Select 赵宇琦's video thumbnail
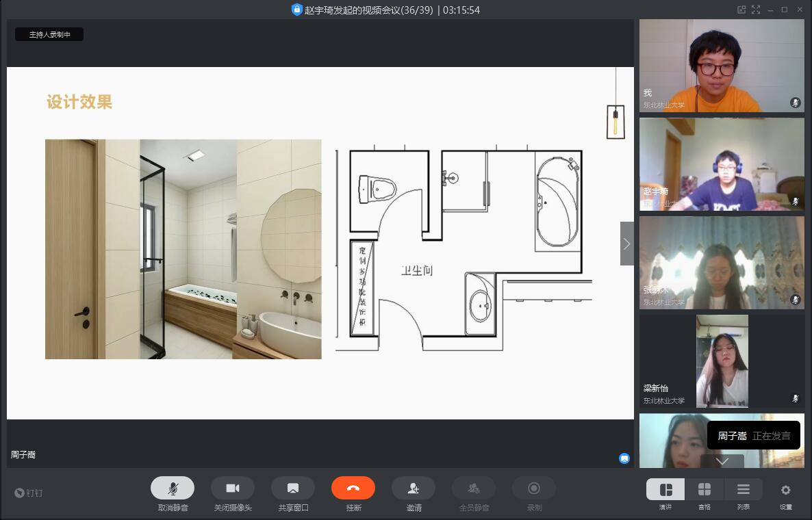The width and height of the screenshot is (812, 520). click(x=722, y=164)
